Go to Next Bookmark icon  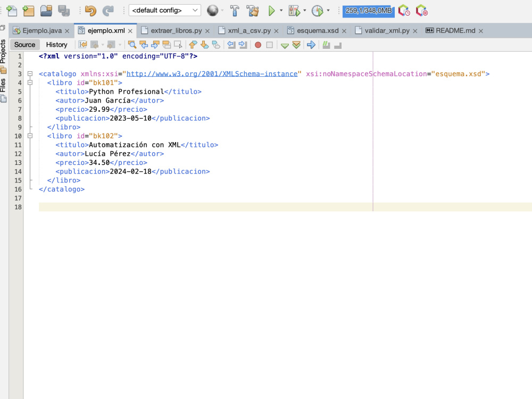coord(204,45)
